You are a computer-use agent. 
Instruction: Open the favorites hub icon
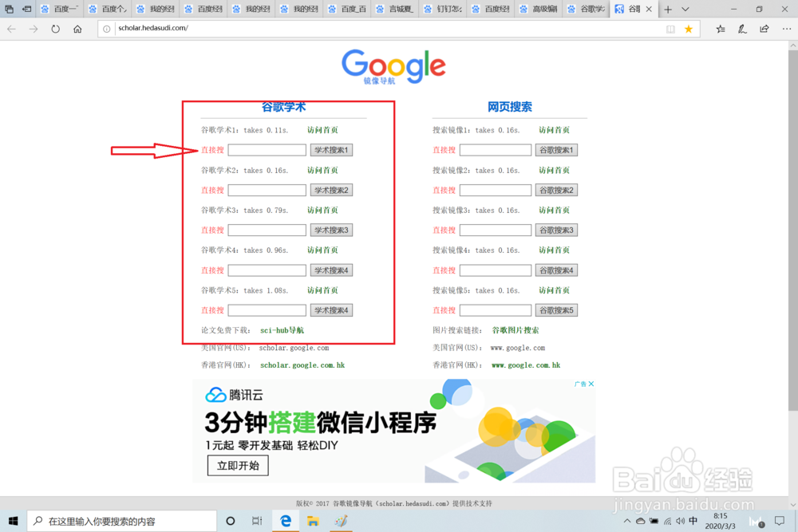tap(720, 29)
